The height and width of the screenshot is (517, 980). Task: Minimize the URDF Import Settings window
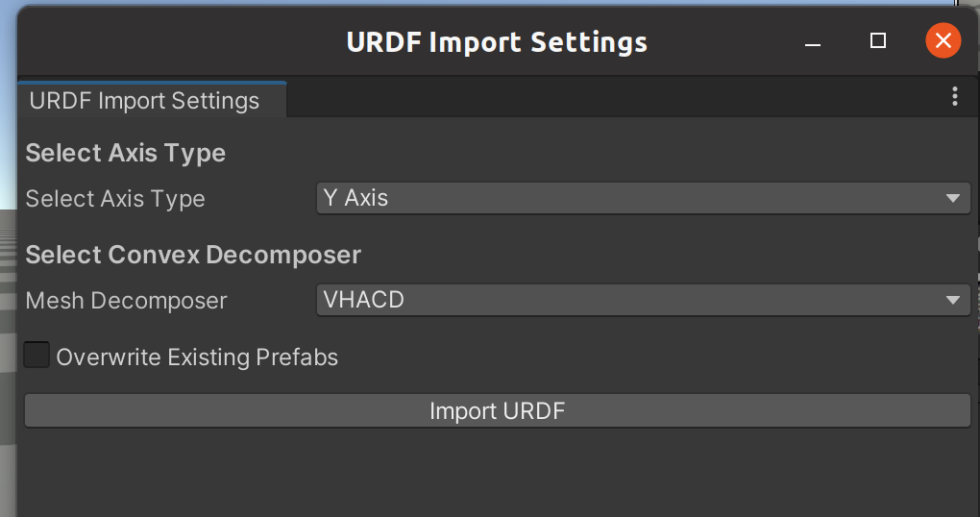click(x=813, y=41)
